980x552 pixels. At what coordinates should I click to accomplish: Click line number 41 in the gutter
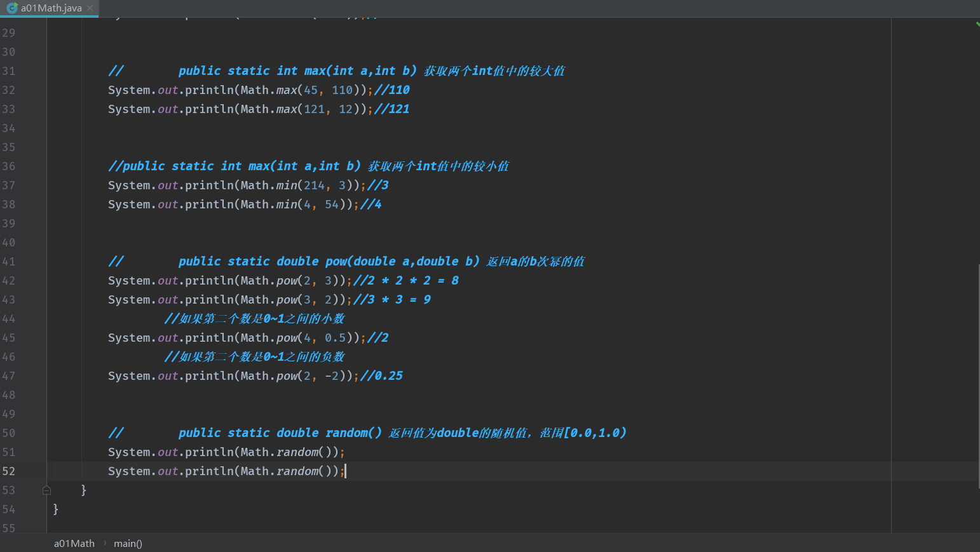(x=9, y=262)
